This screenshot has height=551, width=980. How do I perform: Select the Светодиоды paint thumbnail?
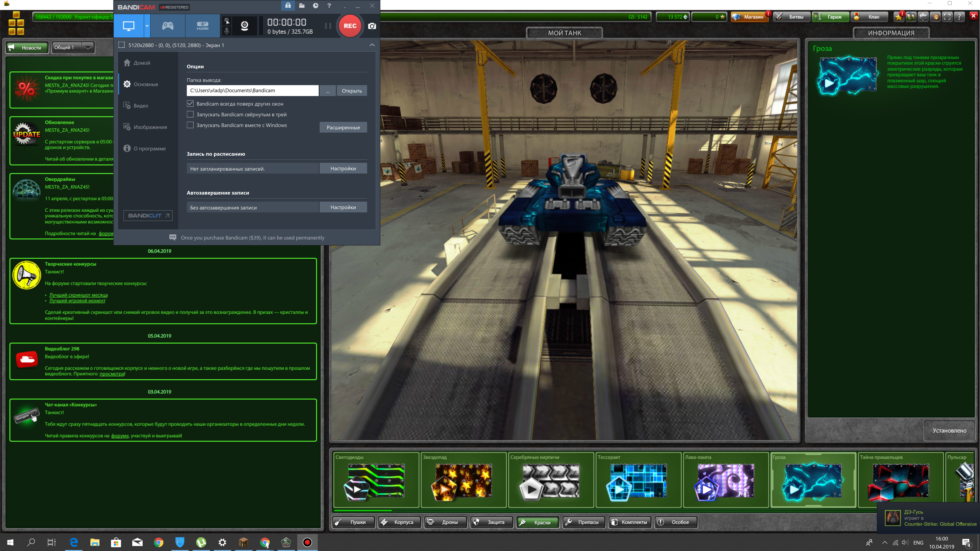tap(376, 480)
